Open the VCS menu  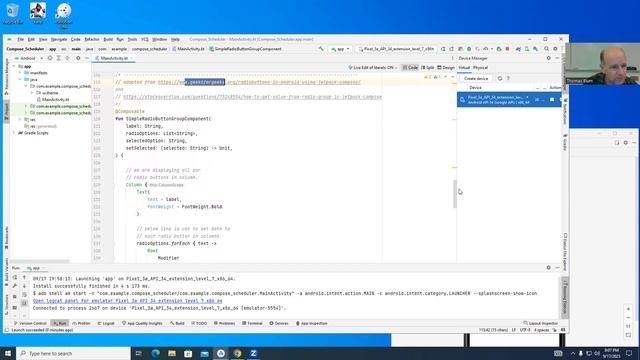[x=145, y=40]
